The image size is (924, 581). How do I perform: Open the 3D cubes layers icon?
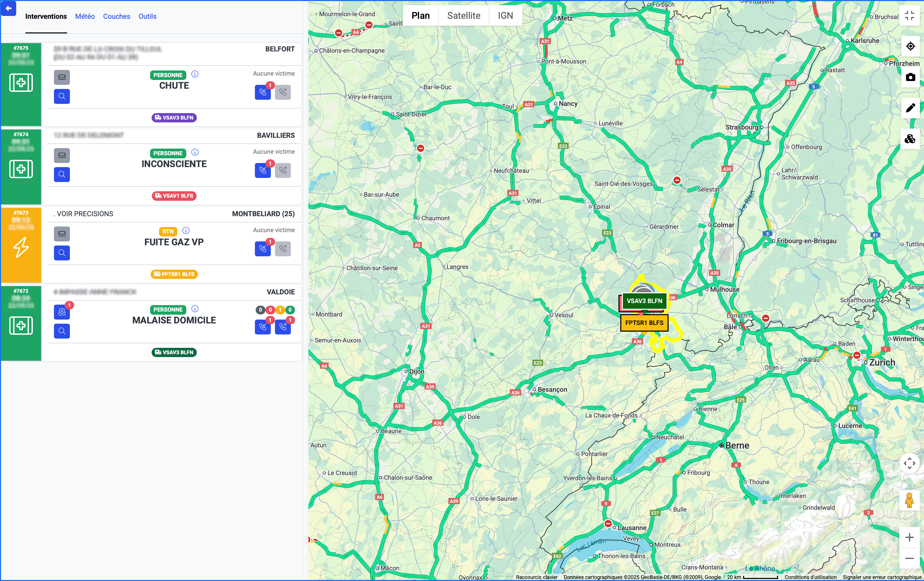pos(910,139)
